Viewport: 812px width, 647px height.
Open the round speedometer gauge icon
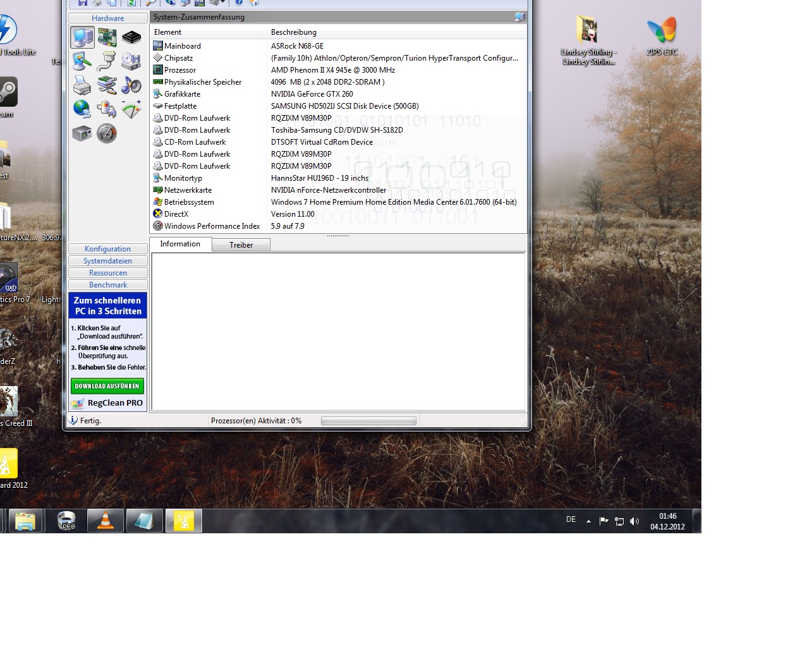tap(107, 133)
